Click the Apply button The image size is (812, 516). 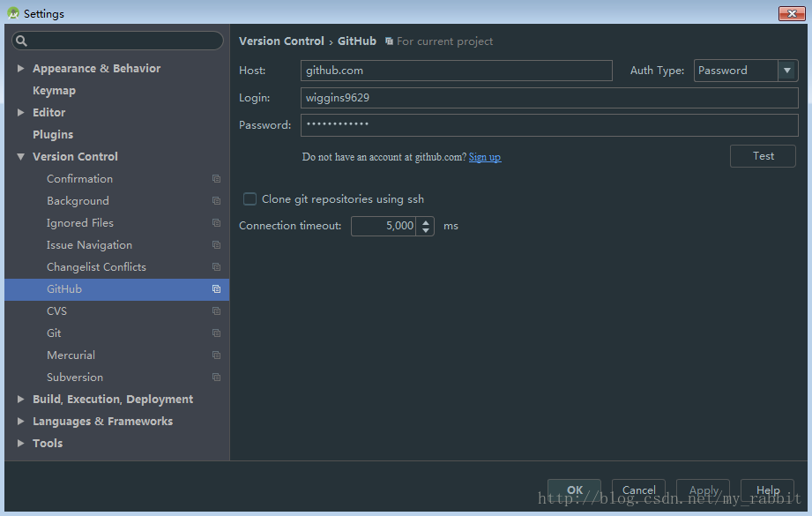[x=704, y=490]
